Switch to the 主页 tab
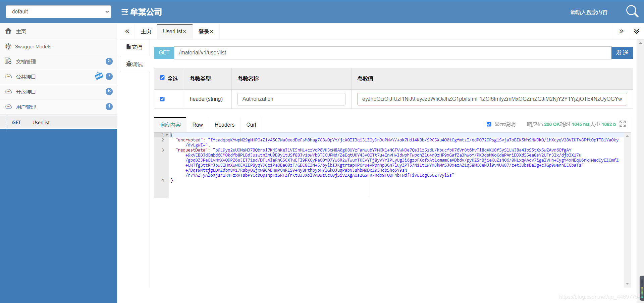 pos(146,32)
